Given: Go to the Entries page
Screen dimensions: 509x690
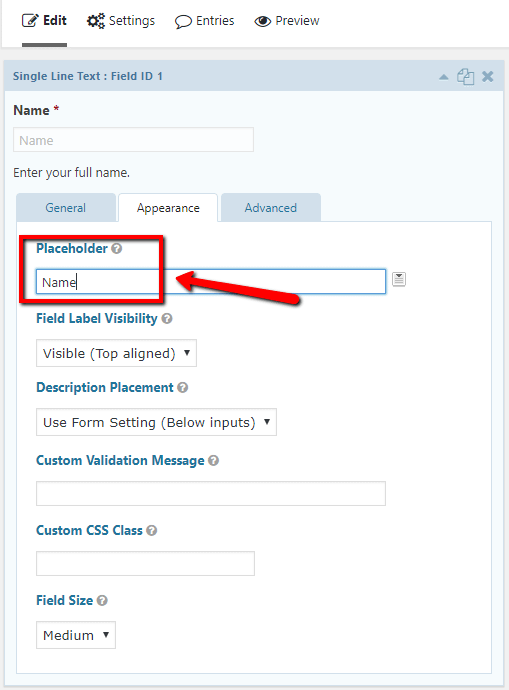Looking at the screenshot, I should [205, 21].
